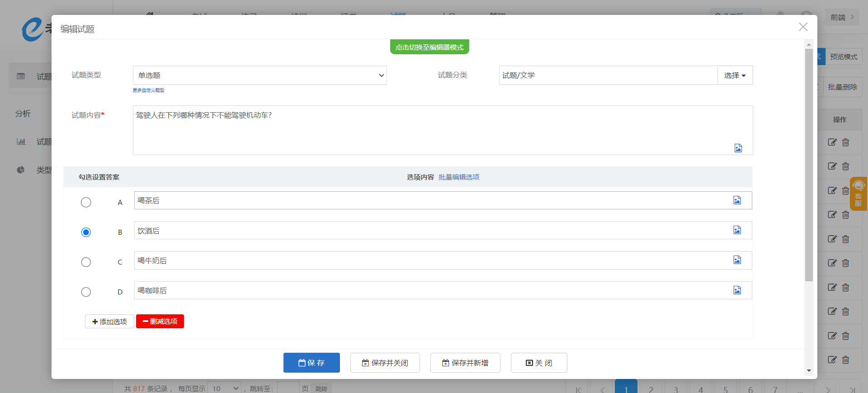The height and width of the screenshot is (393, 868).
Task: Select option C radio button as answer
Action: 86,262
